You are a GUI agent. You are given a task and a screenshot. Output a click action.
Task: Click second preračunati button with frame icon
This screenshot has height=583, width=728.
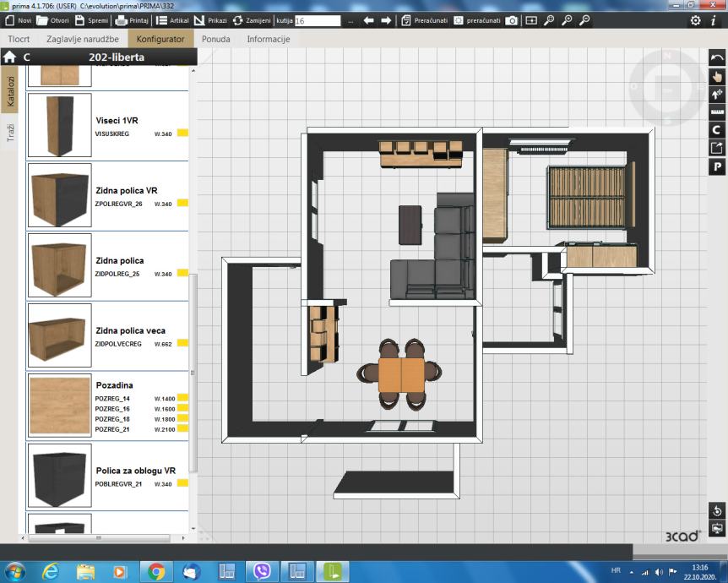477,20
